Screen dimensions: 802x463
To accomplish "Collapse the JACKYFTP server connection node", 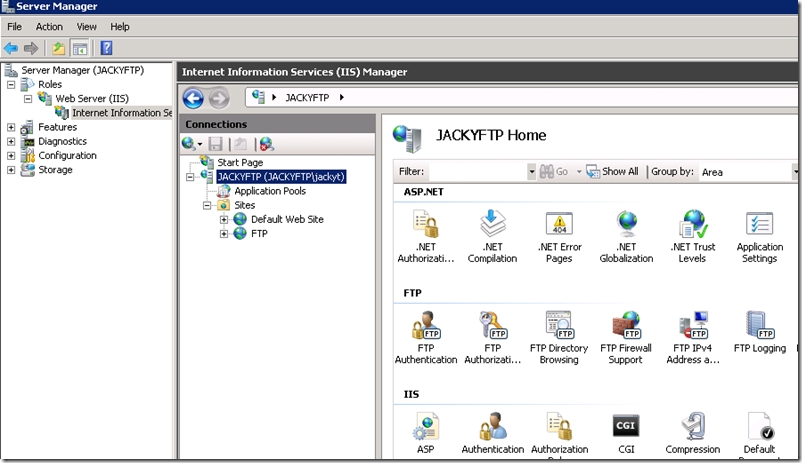I will (x=190, y=177).
